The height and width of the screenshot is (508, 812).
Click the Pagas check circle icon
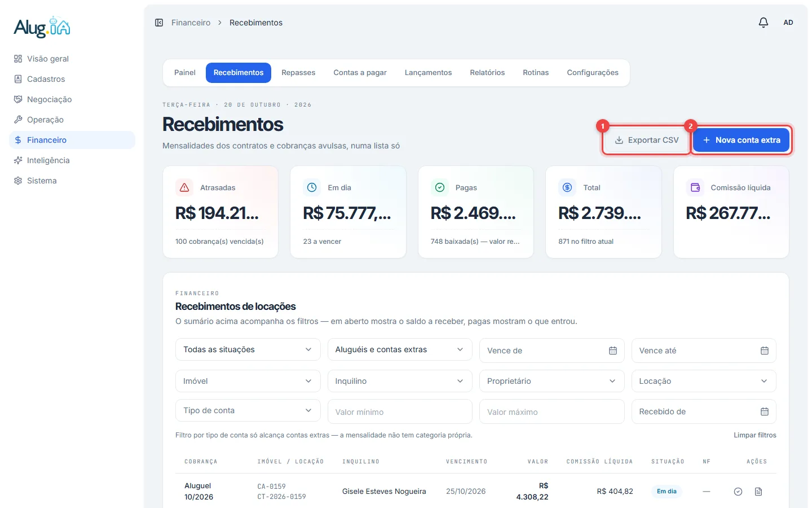tap(440, 187)
